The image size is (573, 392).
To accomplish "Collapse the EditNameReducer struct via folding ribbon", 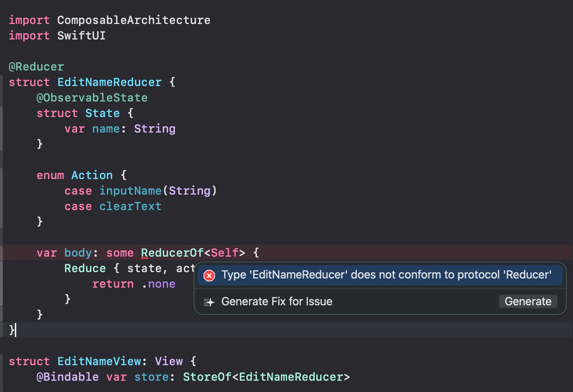I will pos(1,82).
